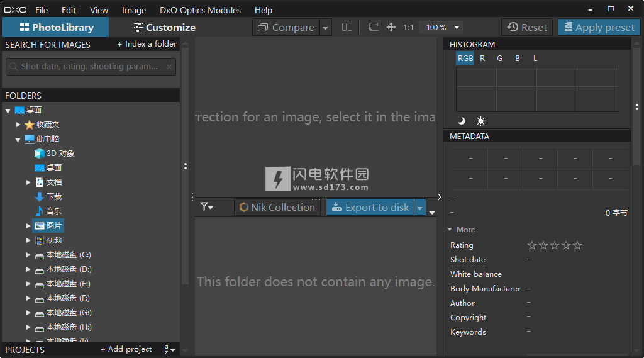Click Export to disk button
The image size is (644, 358).
[370, 207]
